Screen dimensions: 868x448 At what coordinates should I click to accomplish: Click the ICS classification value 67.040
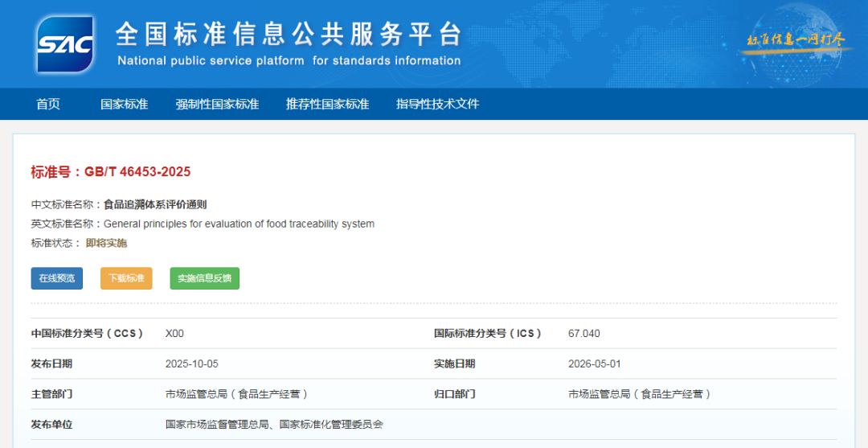[583, 334]
